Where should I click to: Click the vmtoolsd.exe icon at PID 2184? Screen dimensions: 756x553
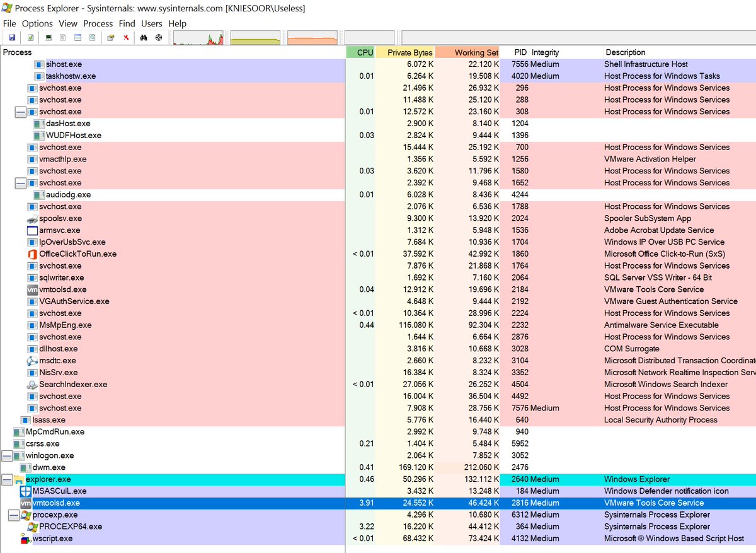tap(33, 289)
